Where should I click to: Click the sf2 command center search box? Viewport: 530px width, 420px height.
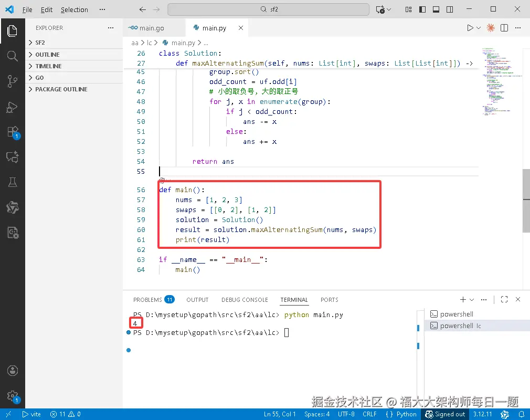[268, 9]
